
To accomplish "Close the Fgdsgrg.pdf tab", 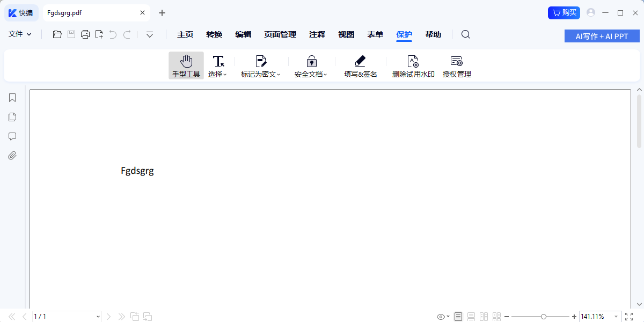I will (x=142, y=13).
